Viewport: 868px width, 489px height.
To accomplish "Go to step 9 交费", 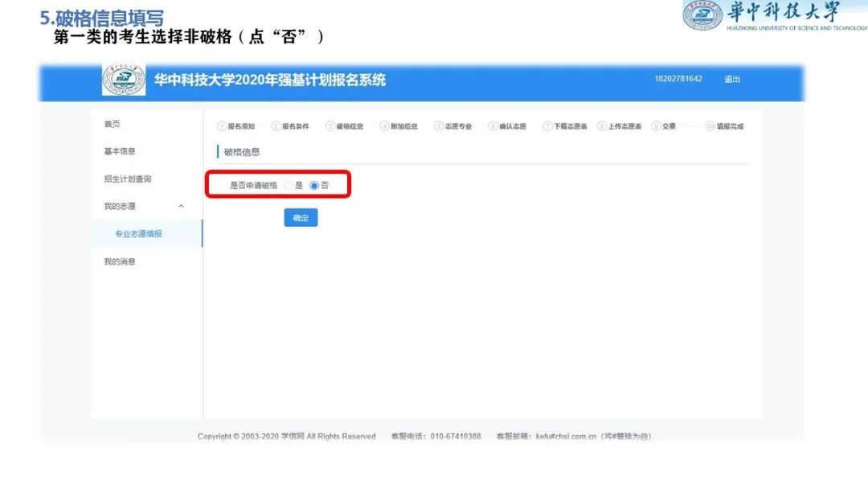I will coord(664,126).
